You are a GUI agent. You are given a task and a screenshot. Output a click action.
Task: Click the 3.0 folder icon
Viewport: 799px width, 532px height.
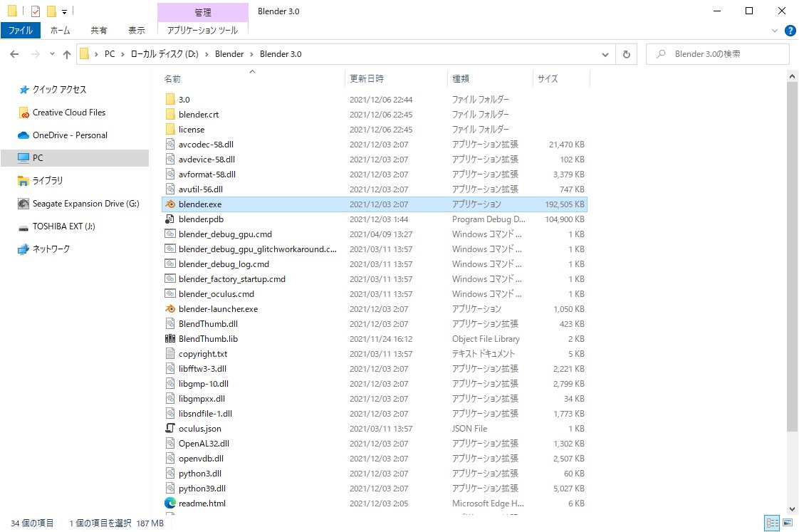pos(170,100)
